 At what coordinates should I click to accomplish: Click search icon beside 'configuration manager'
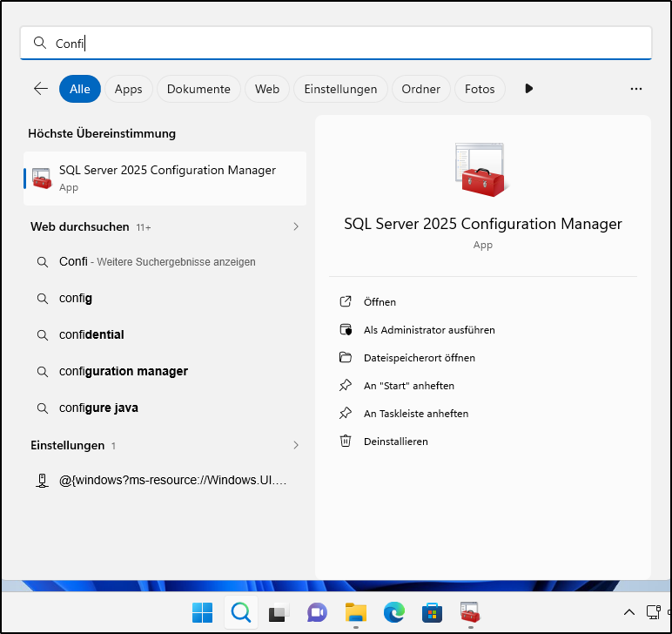[x=42, y=371]
